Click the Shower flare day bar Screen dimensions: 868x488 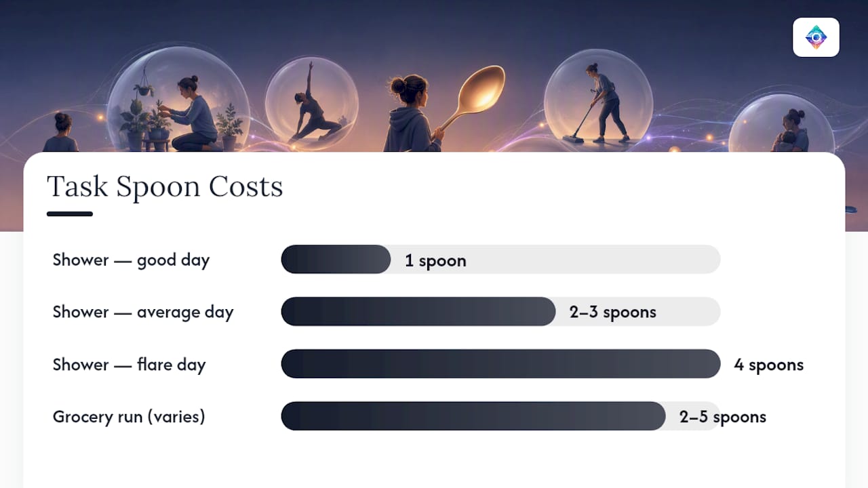(500, 364)
